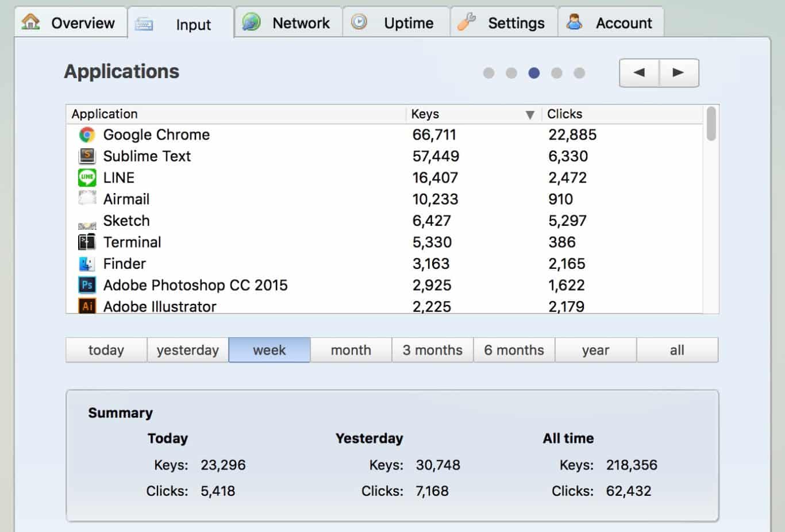Screen dimensions: 785x532
Task: Select the week time range
Action: 270,350
